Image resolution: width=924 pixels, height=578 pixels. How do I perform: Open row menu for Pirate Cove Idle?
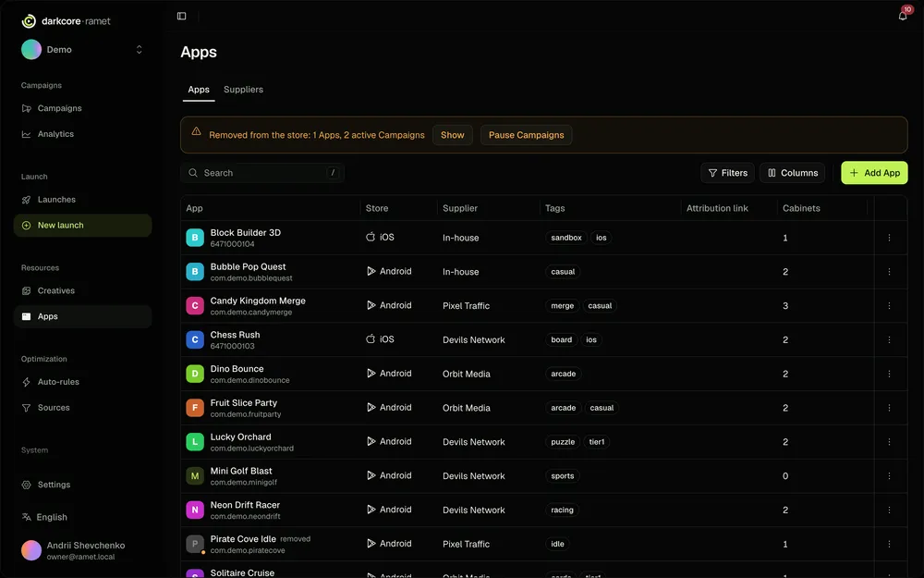click(889, 544)
